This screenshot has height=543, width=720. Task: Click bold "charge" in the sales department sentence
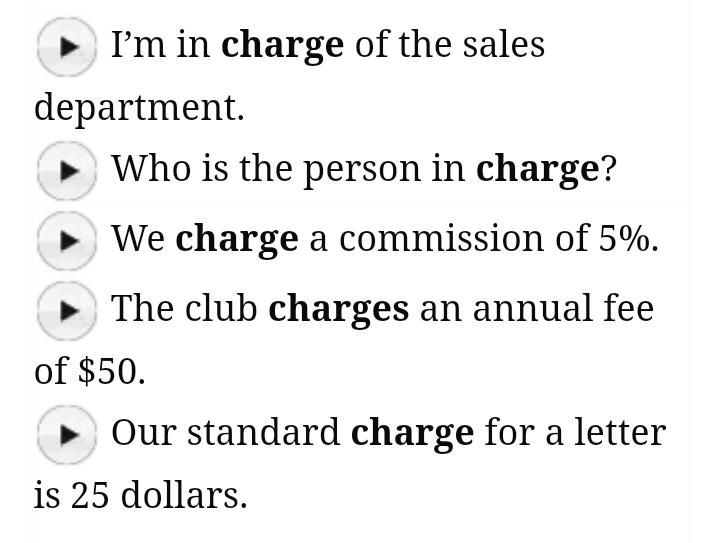[282, 46]
